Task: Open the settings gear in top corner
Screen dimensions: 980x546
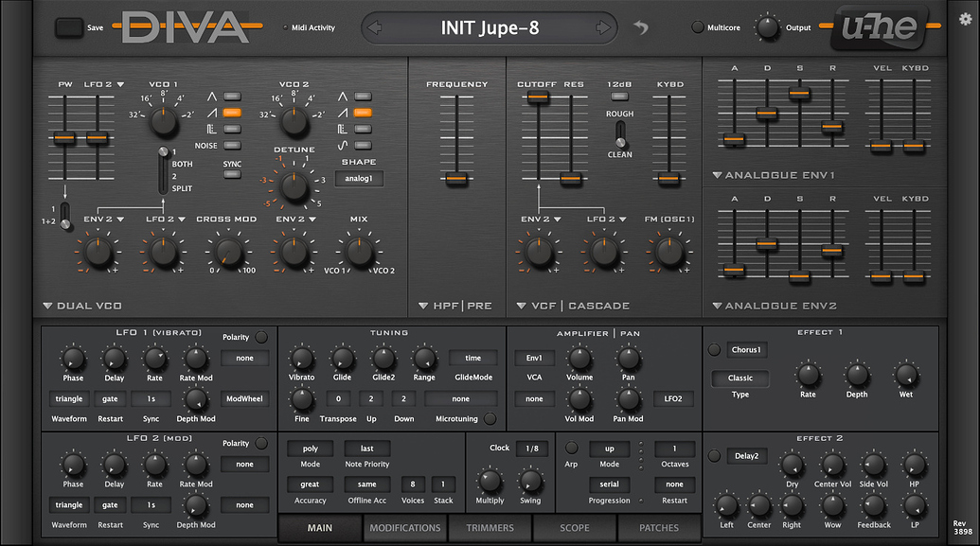Action: (965, 18)
